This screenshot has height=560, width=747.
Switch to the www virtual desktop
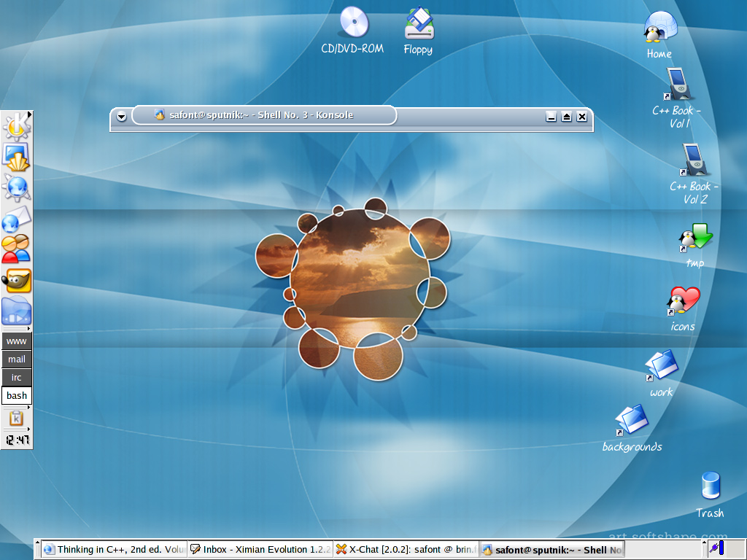coord(17,341)
